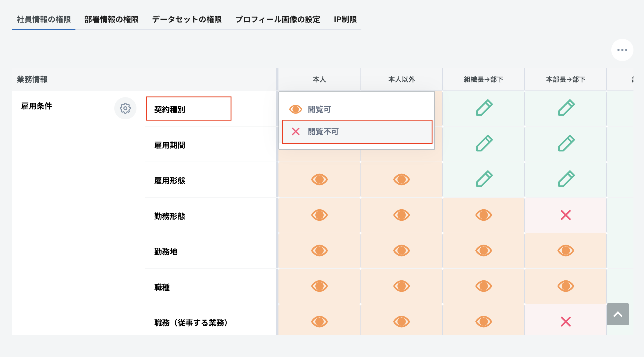The width and height of the screenshot is (644, 357).
Task: Click orange cell for 勤務地 under 本部長→部下
Action: 566,251
